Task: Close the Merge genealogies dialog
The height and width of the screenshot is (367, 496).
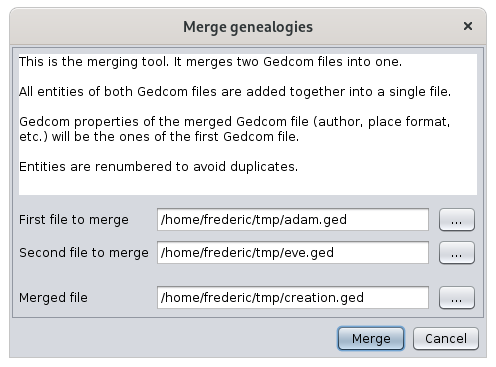Action: pyautogui.click(x=468, y=26)
